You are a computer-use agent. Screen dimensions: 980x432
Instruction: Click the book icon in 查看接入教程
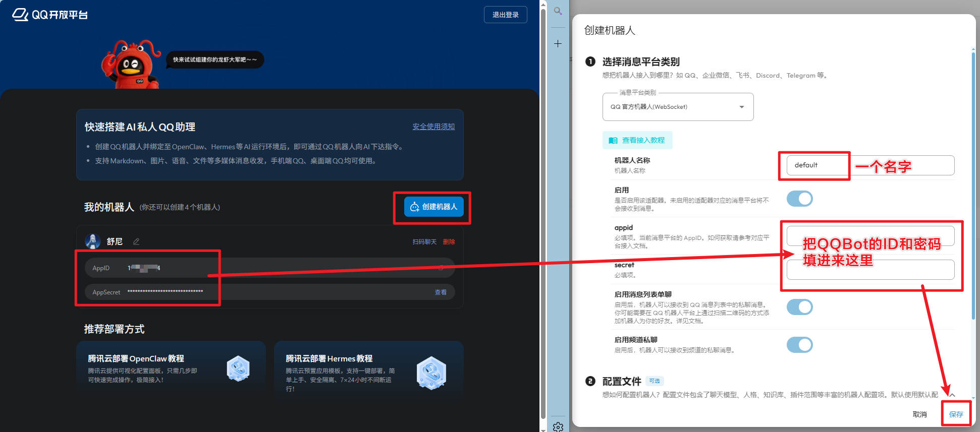tap(613, 140)
